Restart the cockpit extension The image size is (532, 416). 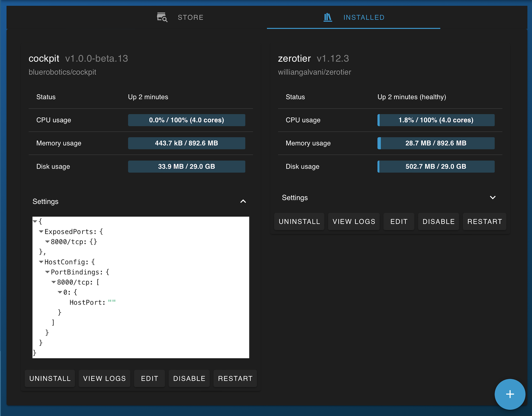point(235,378)
